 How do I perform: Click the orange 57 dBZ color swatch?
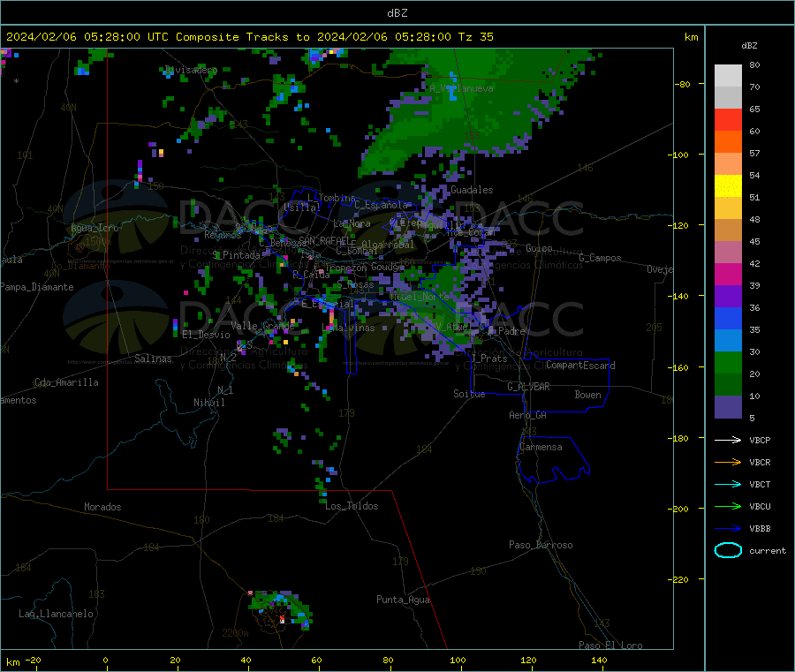tap(728, 142)
